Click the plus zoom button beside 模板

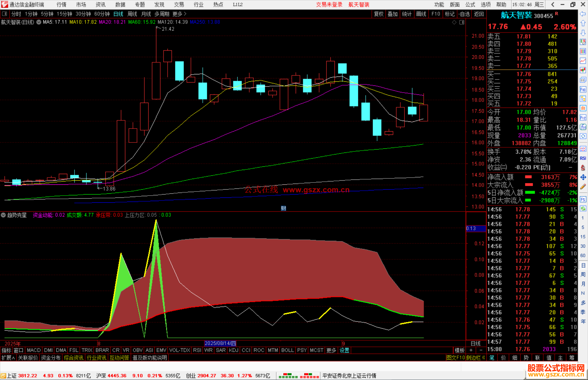point(471,350)
